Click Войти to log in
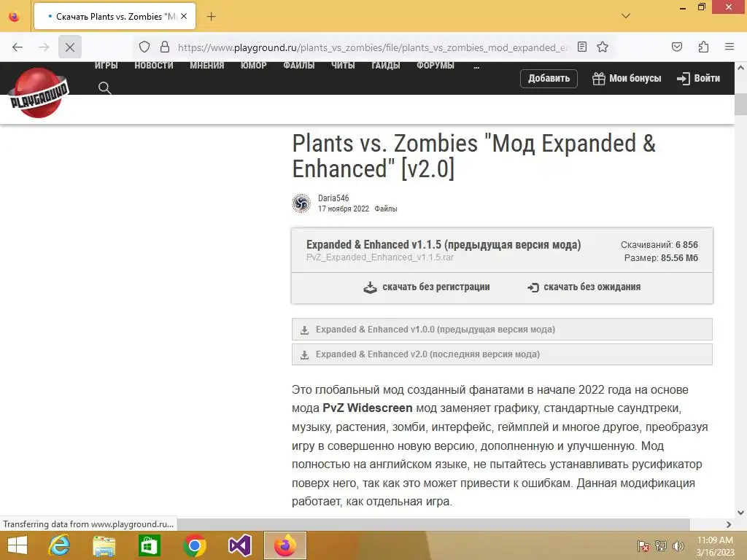Screen dimensions: 747x560 point(698,79)
